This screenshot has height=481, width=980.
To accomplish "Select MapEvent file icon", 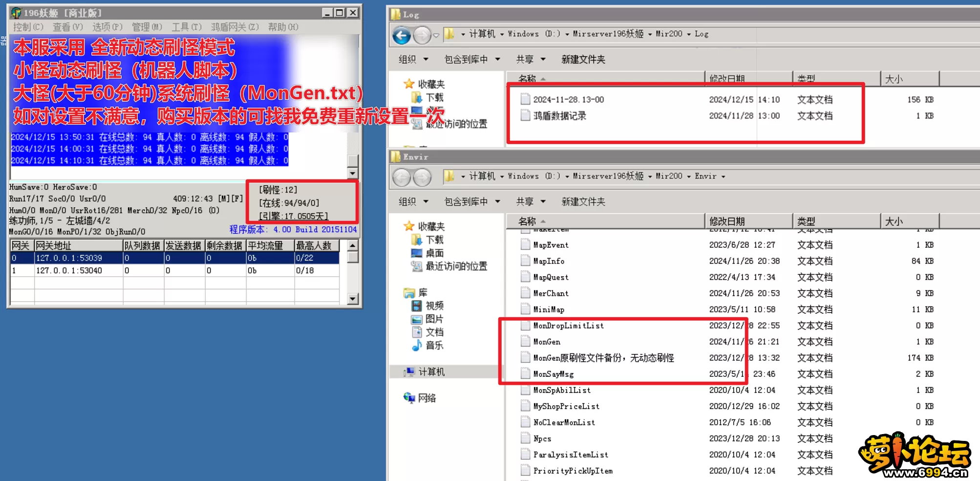I will click(x=525, y=244).
